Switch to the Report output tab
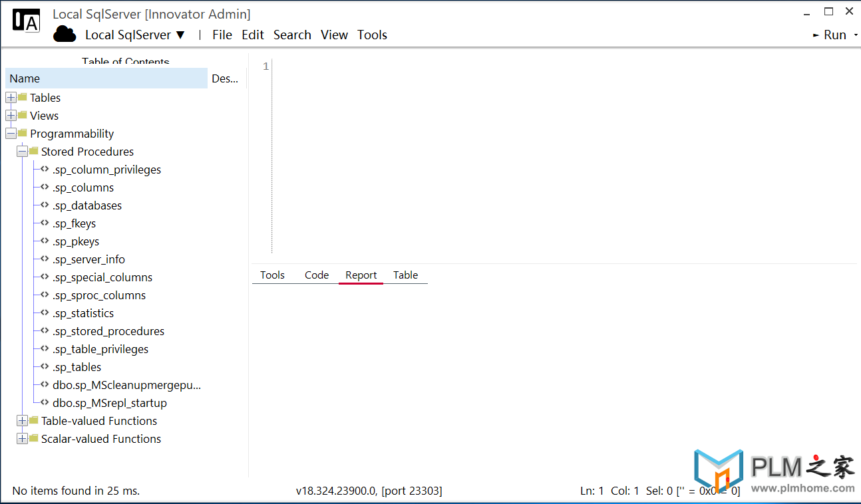Image resolution: width=861 pixels, height=504 pixels. click(x=361, y=275)
